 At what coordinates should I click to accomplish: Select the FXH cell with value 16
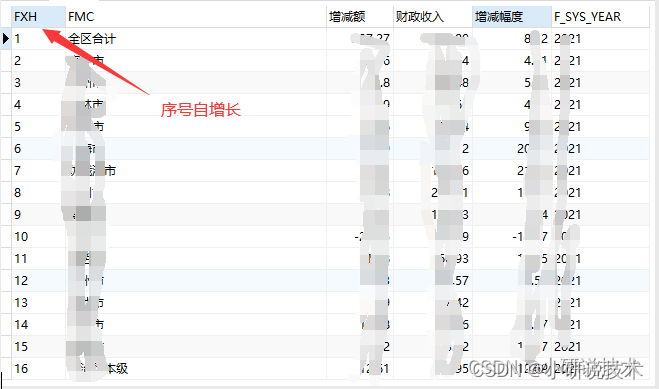(x=38, y=368)
